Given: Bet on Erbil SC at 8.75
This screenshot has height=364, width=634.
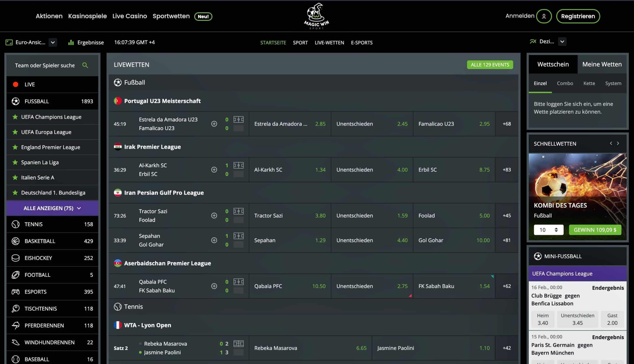Looking at the screenshot, I should tap(454, 170).
